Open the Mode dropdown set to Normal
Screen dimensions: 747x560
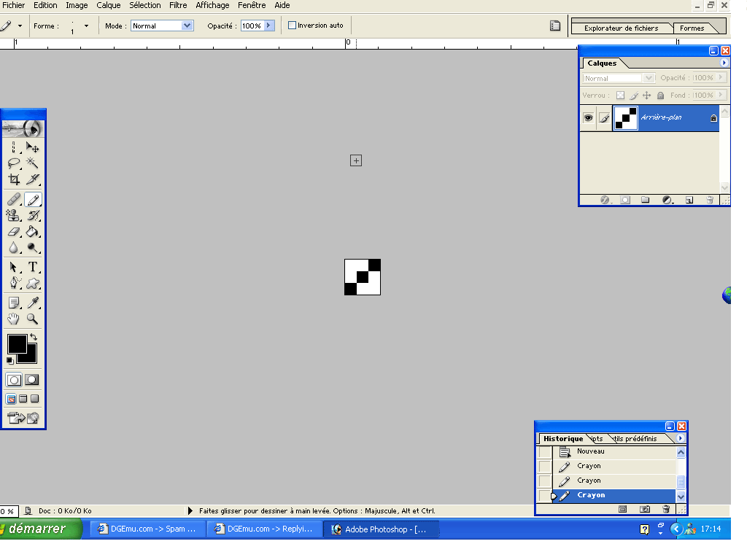[x=162, y=26]
